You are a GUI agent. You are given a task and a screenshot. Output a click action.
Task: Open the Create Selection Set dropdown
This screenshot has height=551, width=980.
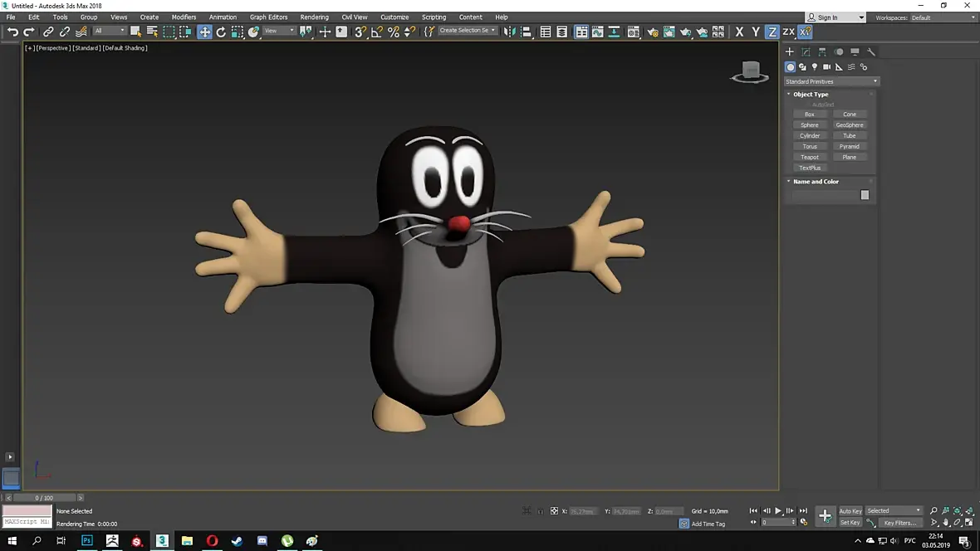467,31
